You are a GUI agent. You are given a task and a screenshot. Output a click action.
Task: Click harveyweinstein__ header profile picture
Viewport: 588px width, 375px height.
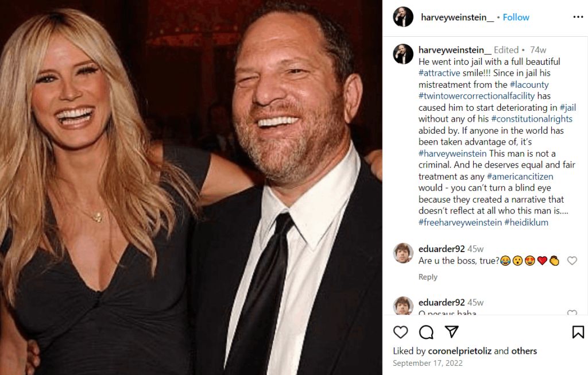click(x=403, y=17)
